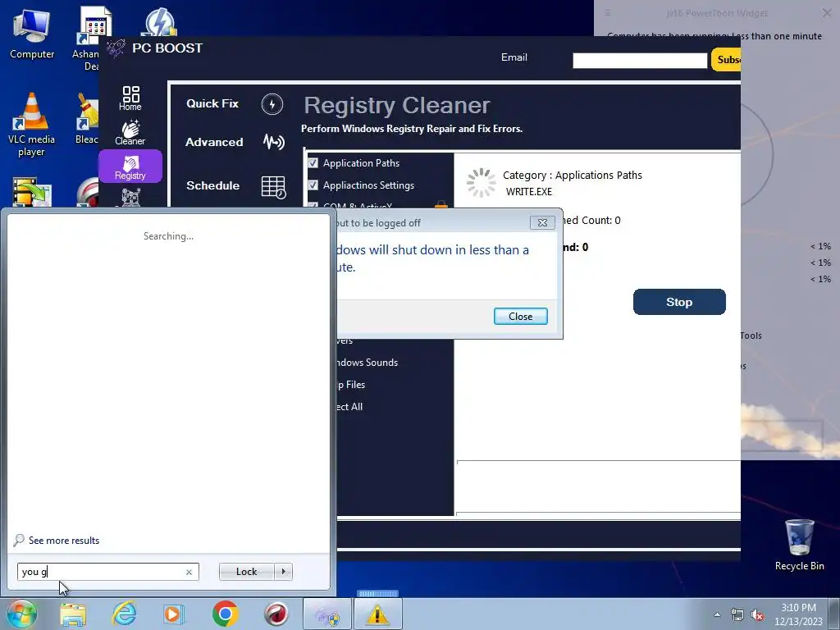Click the muted volume tray icon
This screenshot has width=840, height=630.
click(x=757, y=614)
